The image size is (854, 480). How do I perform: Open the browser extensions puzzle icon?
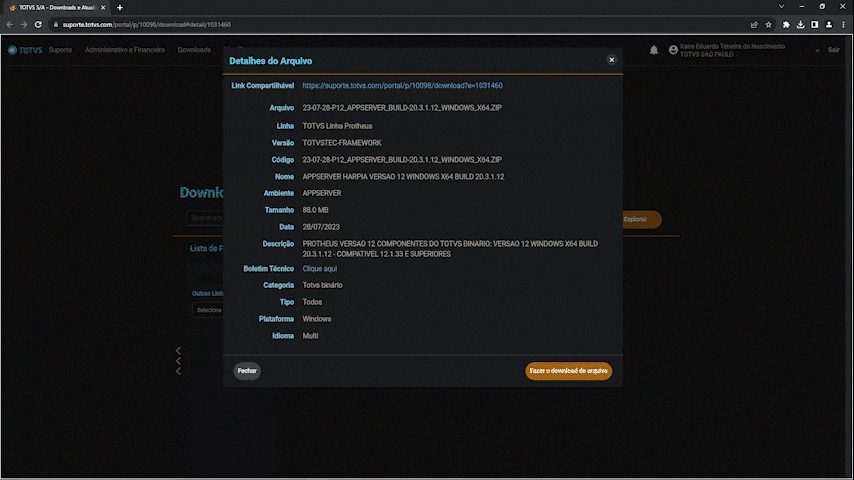coord(786,25)
